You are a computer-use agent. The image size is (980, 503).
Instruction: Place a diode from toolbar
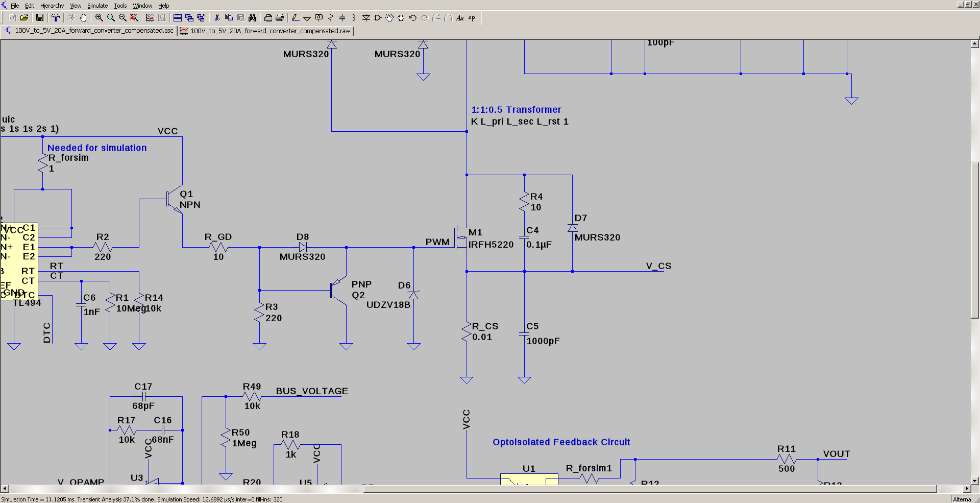366,18
